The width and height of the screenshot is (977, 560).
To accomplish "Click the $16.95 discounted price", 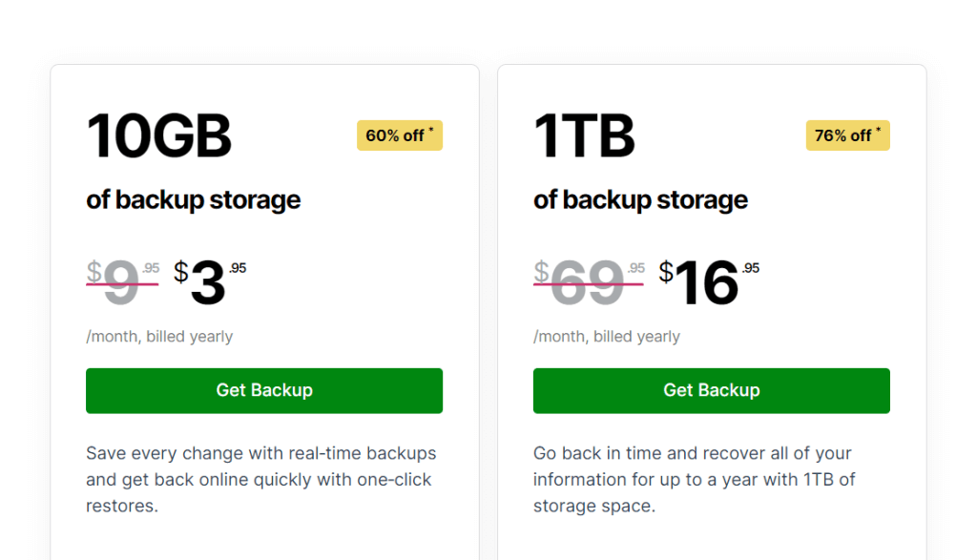I will 708,283.
